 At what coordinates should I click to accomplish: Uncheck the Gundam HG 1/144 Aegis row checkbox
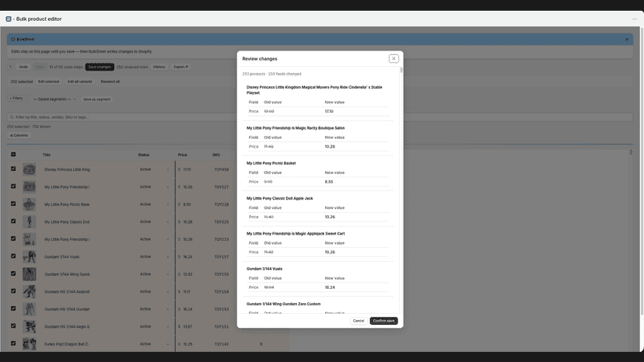click(x=13, y=326)
